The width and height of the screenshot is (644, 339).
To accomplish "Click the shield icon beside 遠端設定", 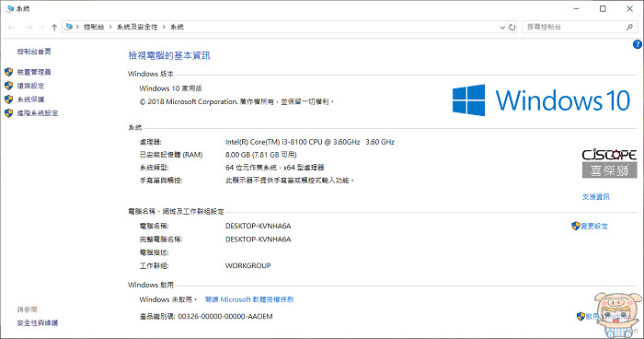I will (x=8, y=86).
